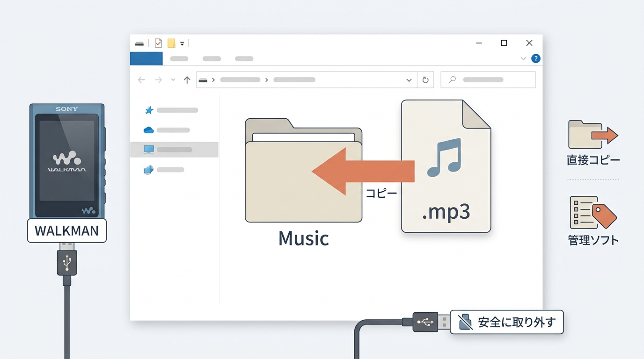Image resolution: width=644 pixels, height=359 pixels.
Task: Open Help with the question mark
Action: point(536,58)
